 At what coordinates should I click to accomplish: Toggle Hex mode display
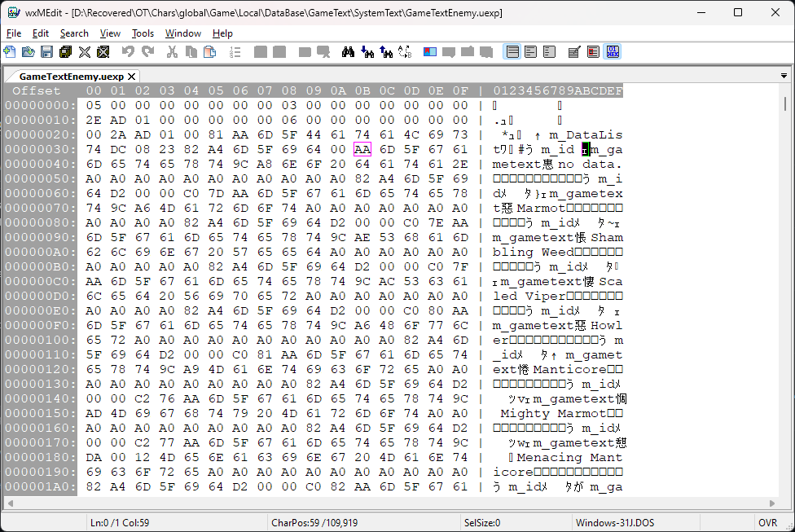click(612, 51)
